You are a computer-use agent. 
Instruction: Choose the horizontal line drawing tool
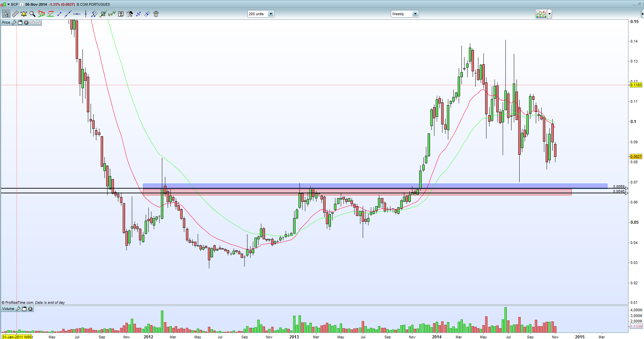pyautogui.click(x=77, y=14)
